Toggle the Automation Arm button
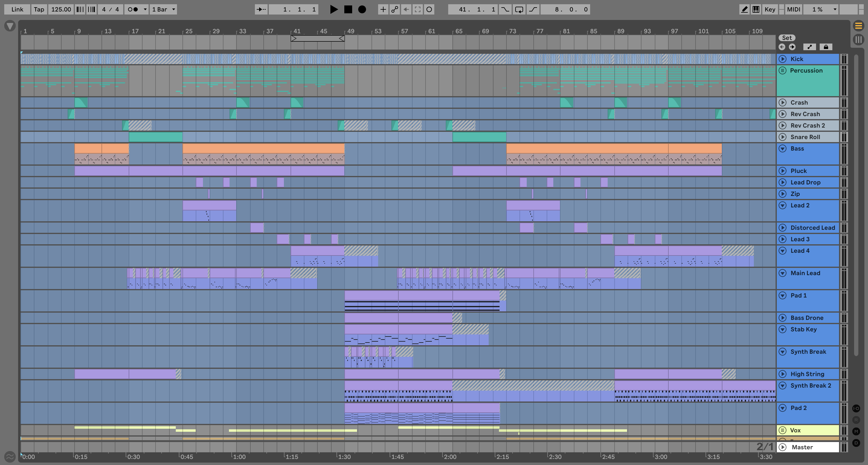868x465 pixels. tap(394, 9)
